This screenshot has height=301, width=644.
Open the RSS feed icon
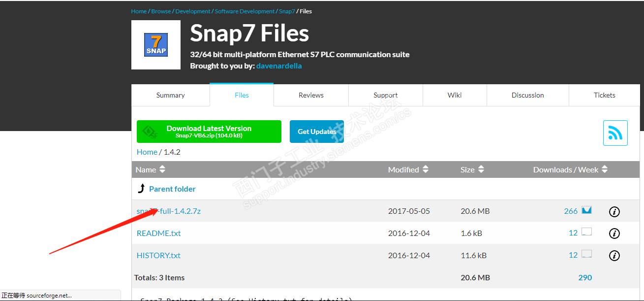click(x=615, y=133)
